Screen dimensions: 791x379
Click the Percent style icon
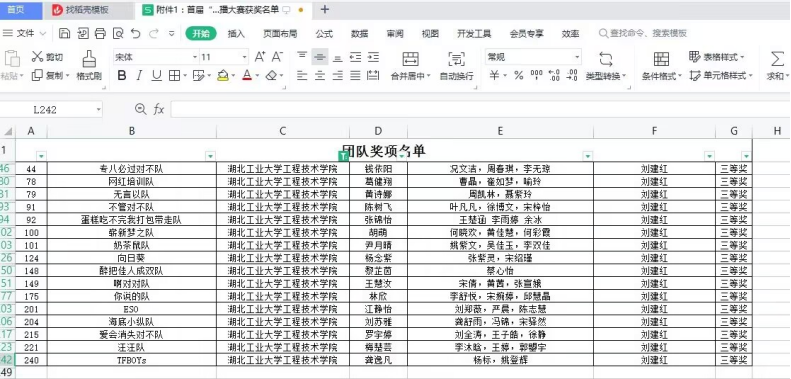pyautogui.click(x=519, y=76)
